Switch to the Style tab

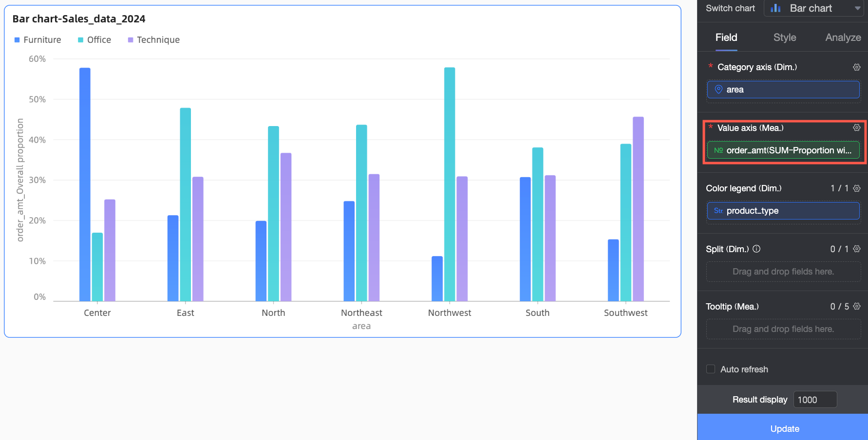785,37
